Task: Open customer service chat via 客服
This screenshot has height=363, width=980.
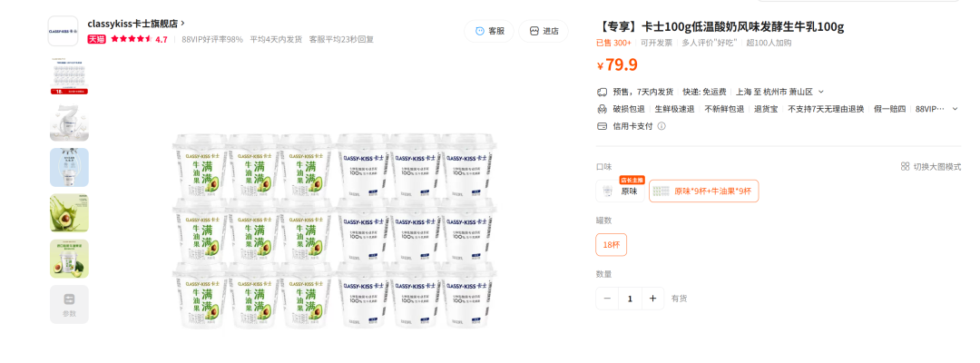Action: [x=489, y=31]
